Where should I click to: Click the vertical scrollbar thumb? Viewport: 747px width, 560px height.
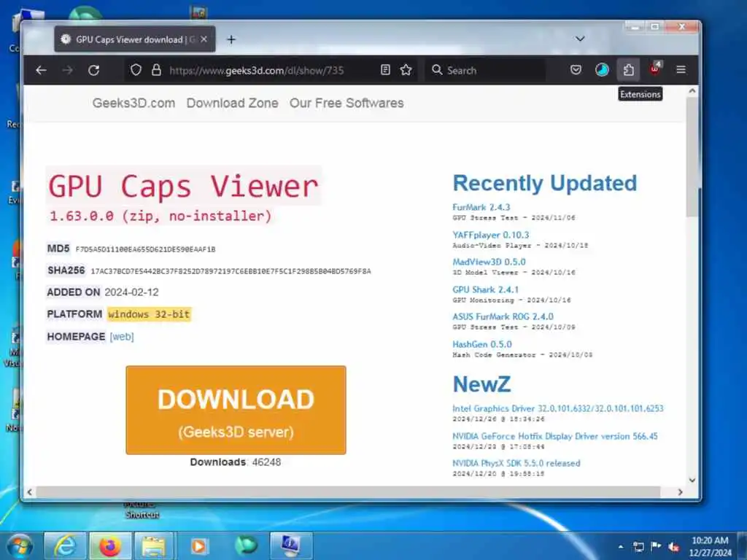point(692,157)
